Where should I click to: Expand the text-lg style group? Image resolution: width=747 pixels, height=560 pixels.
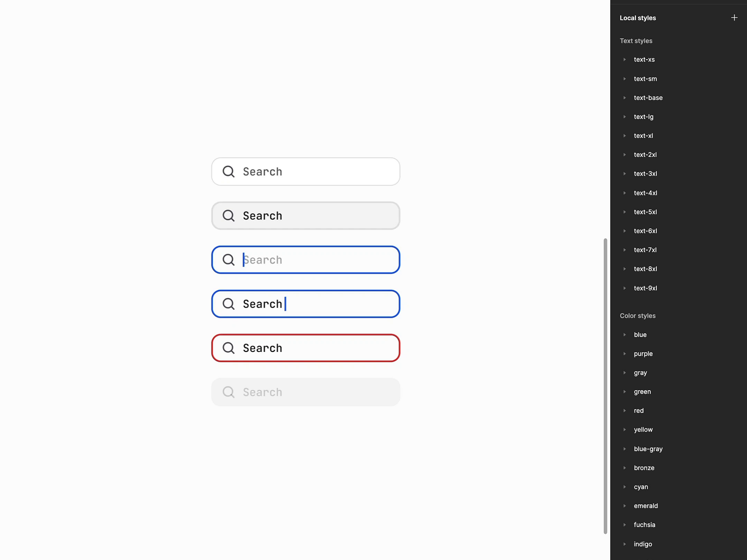point(625,117)
